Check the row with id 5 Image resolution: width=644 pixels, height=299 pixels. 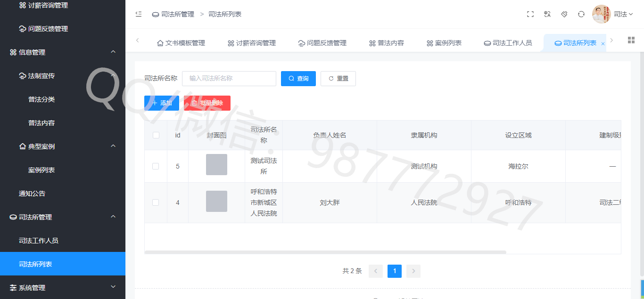(156, 166)
